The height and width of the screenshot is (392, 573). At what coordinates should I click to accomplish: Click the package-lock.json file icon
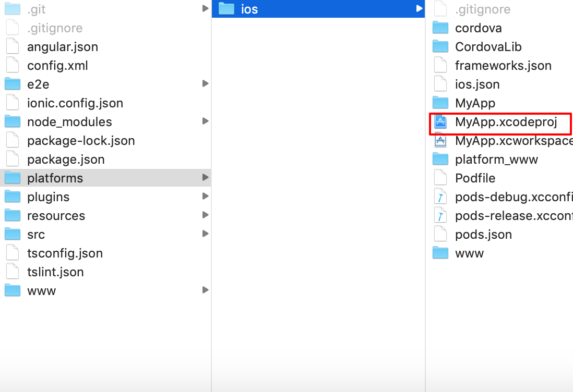click(13, 141)
